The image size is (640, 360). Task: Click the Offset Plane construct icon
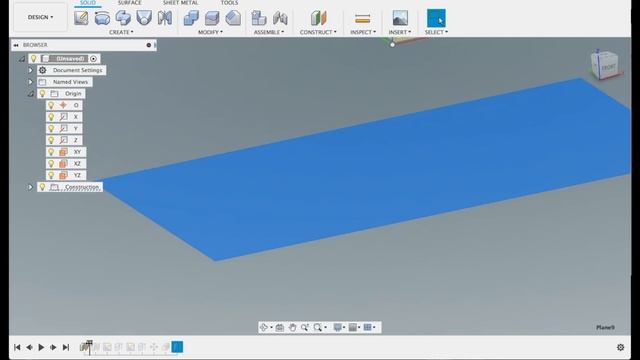(x=318, y=18)
